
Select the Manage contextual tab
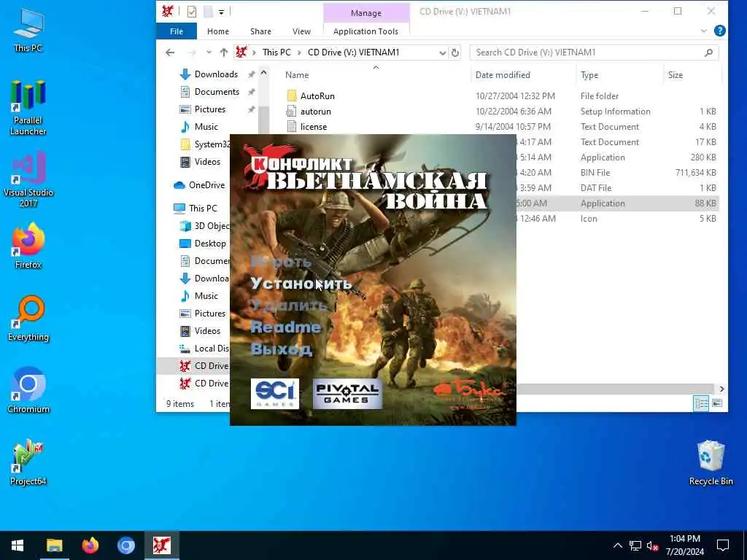point(366,13)
